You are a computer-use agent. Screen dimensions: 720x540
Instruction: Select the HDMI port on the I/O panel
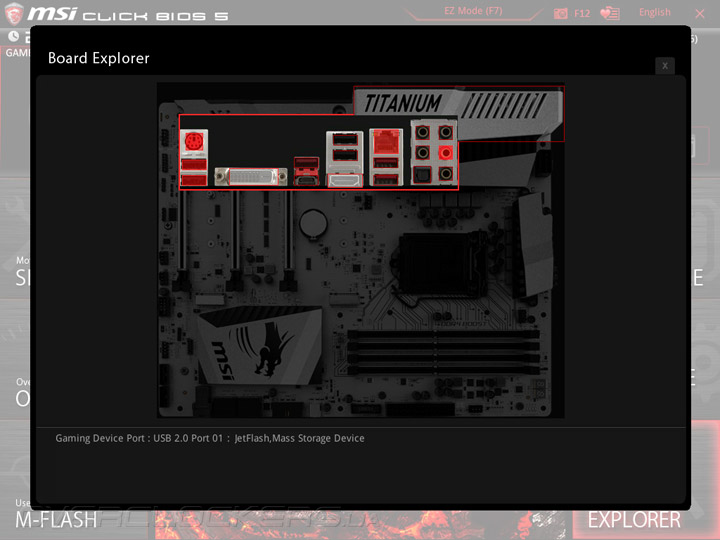(x=345, y=180)
